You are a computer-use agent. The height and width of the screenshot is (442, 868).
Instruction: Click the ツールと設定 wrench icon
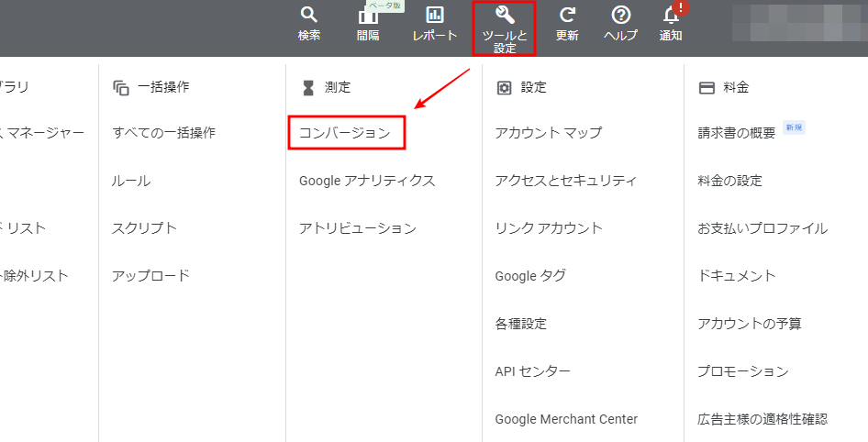[504, 16]
